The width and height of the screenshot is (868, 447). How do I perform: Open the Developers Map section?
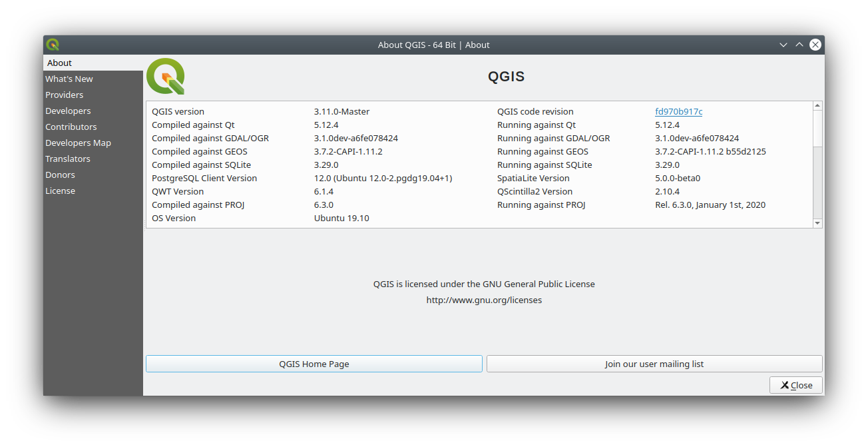pyautogui.click(x=78, y=142)
